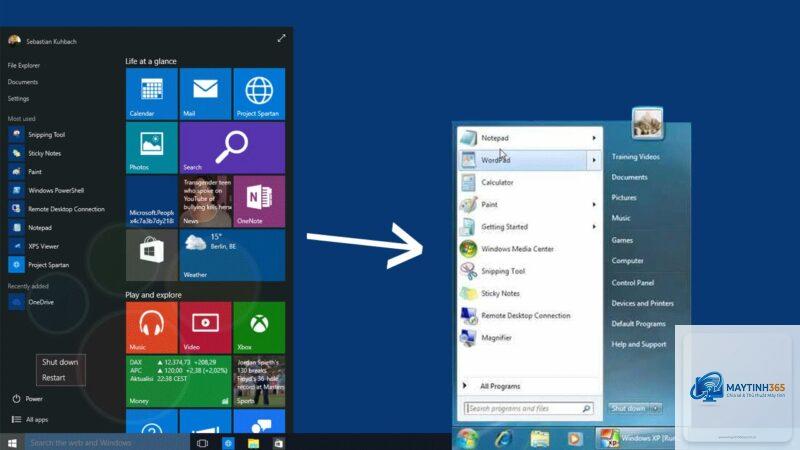This screenshot has width=800, height=450.
Task: Open the Money tile with DAX data
Action: [x=179, y=381]
